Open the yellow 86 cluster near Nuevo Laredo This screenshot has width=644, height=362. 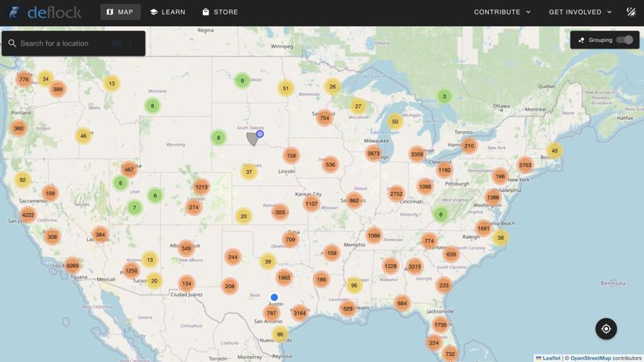pyautogui.click(x=280, y=334)
